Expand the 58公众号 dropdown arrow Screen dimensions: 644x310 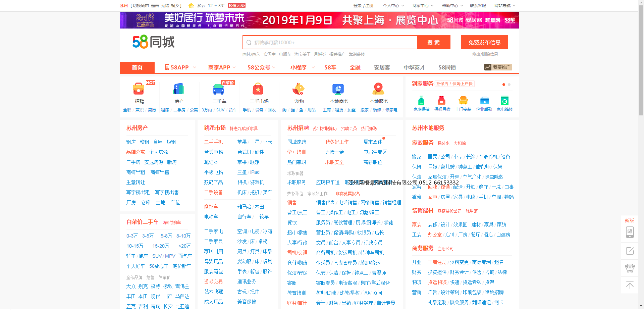click(x=274, y=67)
